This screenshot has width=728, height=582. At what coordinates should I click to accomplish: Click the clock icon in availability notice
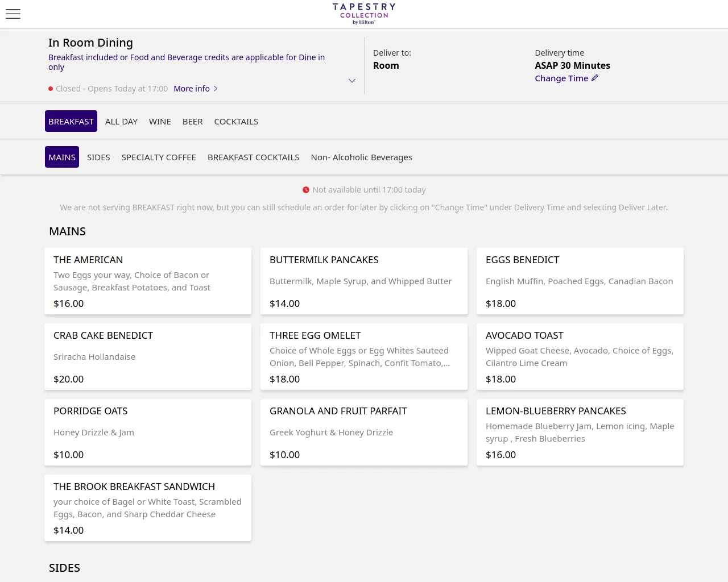click(x=306, y=189)
